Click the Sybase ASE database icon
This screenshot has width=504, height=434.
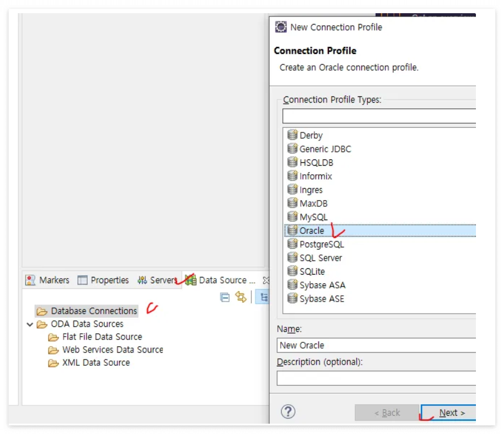click(x=292, y=298)
